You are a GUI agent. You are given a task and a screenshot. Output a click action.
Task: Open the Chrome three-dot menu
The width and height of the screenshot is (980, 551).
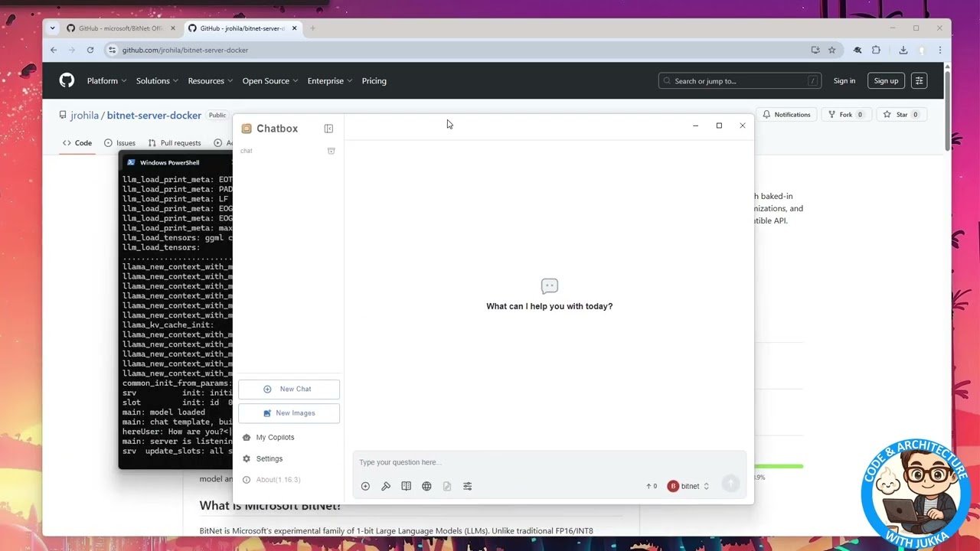point(940,50)
